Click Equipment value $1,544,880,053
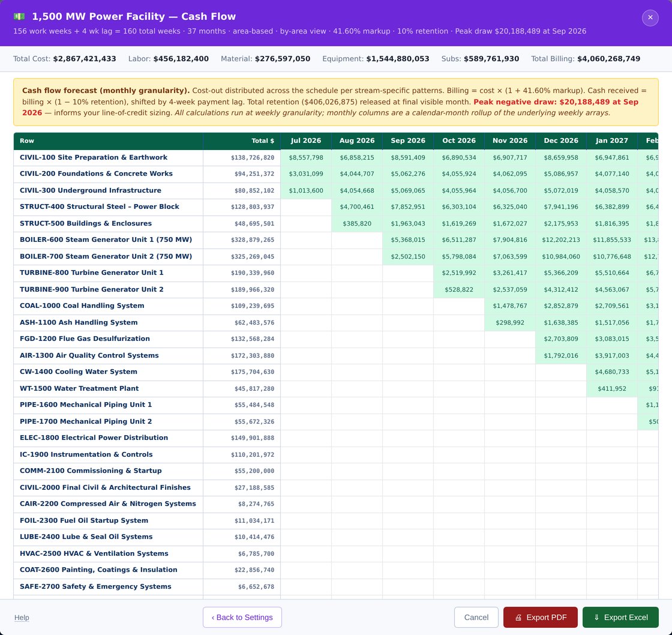The image size is (672, 635). 398,59
